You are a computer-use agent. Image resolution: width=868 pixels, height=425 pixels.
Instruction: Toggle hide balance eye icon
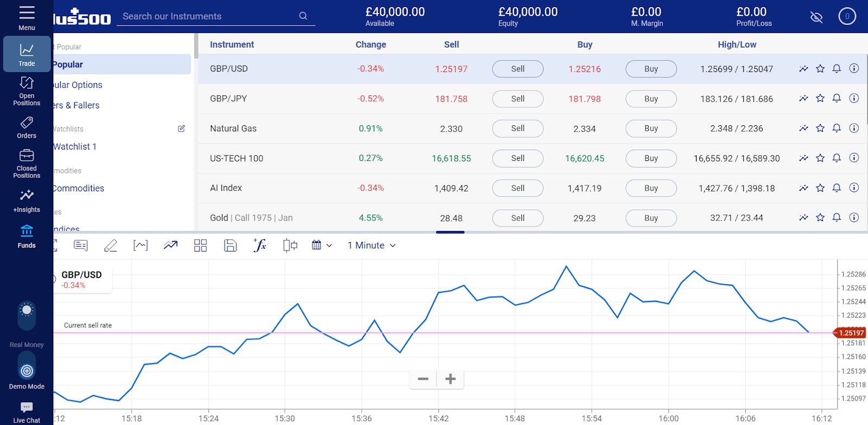coord(816,17)
